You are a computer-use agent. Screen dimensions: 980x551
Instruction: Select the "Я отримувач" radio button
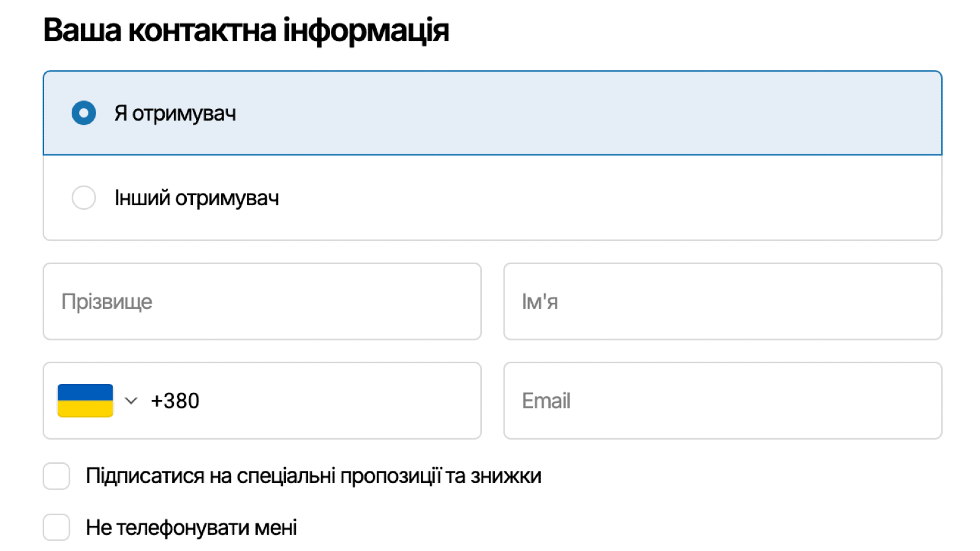point(84,113)
